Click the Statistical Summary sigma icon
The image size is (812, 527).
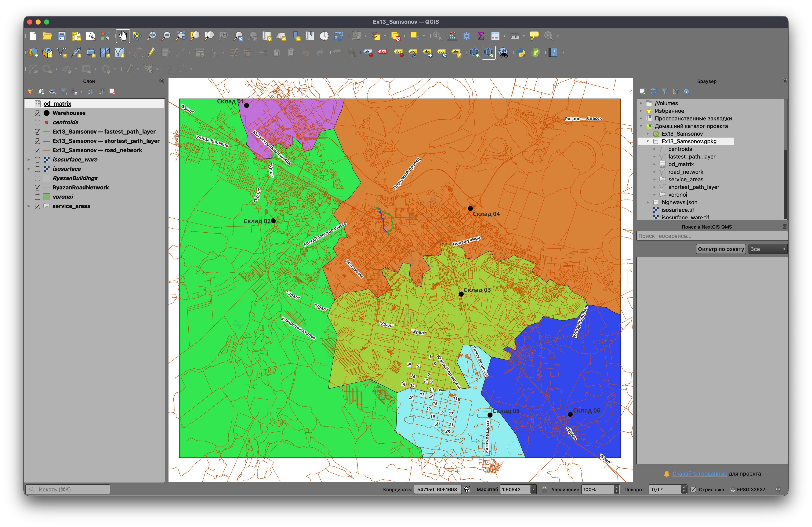pos(481,36)
